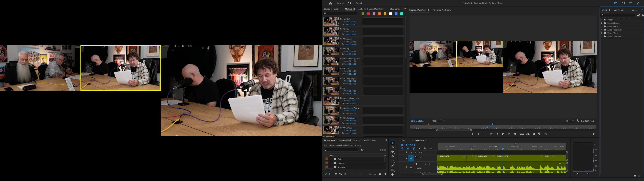The width and height of the screenshot is (644, 181).
Task: Click the Toby Wright marker thumbnail
Action: [331, 81]
